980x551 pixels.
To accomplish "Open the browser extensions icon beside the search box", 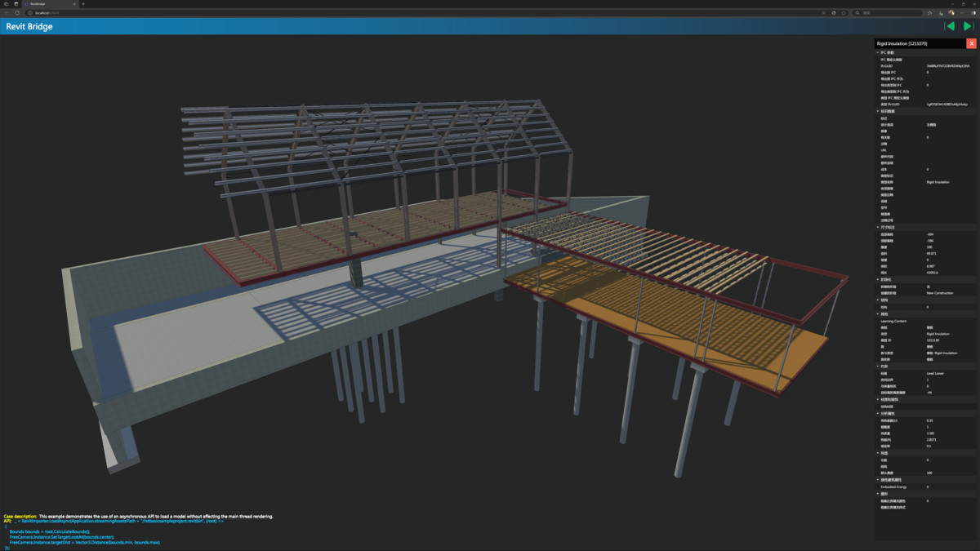I will pos(930,13).
